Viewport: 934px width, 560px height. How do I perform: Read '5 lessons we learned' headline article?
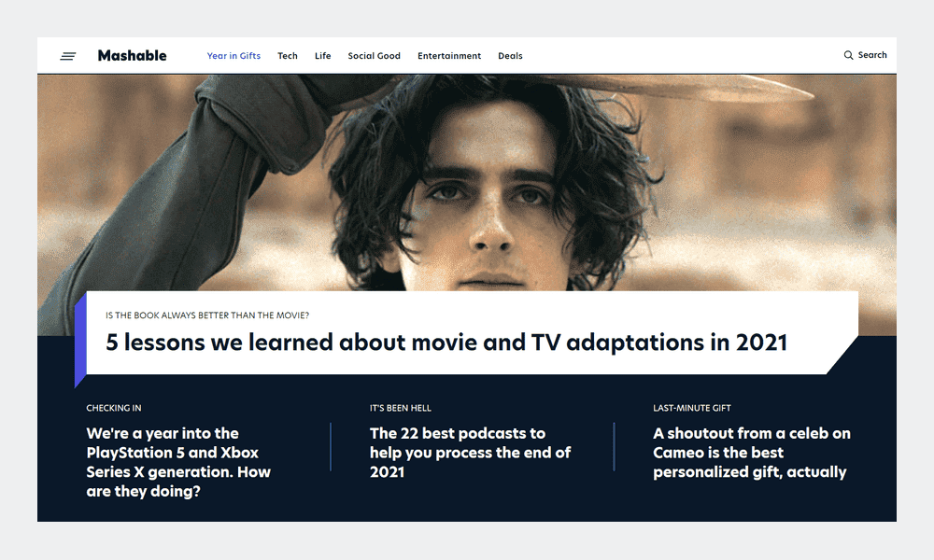coord(446,343)
